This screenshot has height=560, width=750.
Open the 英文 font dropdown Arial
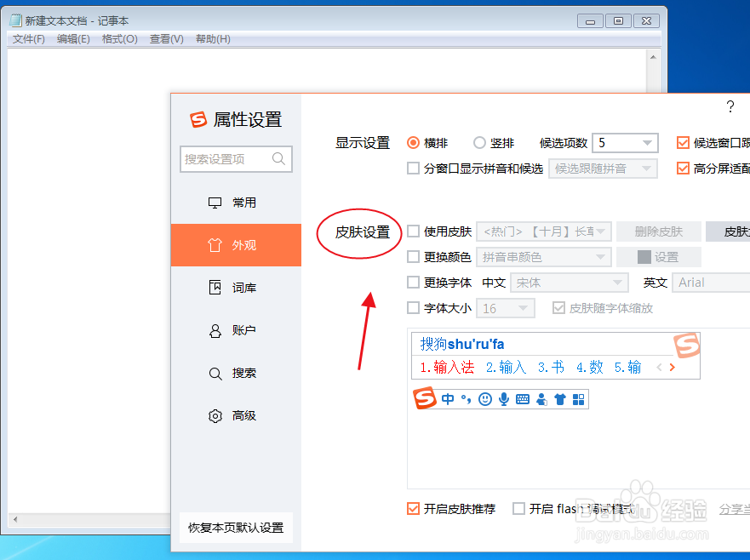pyautogui.click(x=711, y=283)
